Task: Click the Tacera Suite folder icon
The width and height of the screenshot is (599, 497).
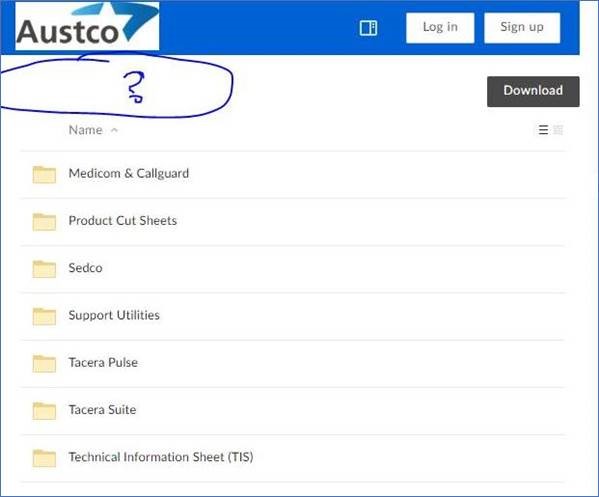Action: point(44,411)
